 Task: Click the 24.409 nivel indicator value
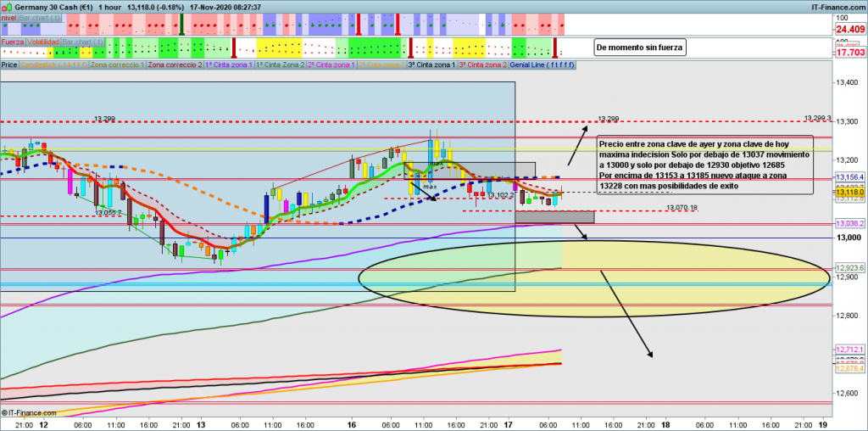pyautogui.click(x=849, y=28)
